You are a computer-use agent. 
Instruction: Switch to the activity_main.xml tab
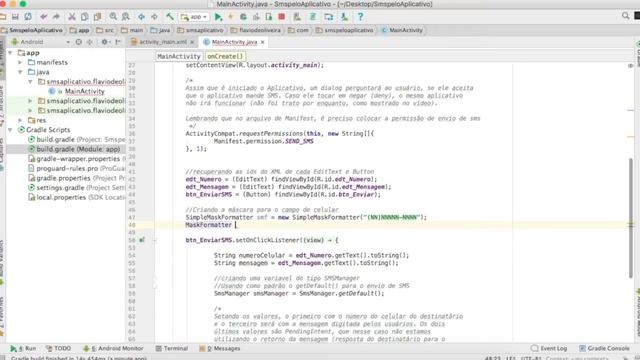(163, 42)
